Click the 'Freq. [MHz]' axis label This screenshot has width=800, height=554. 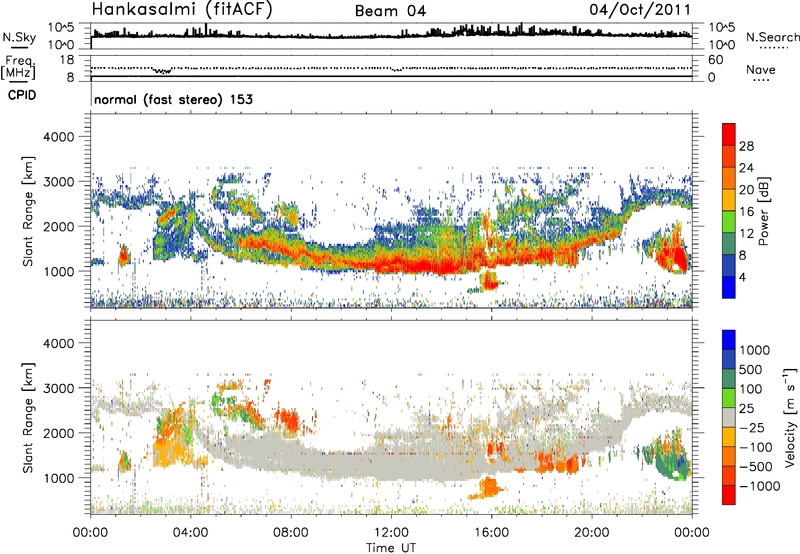18,67
